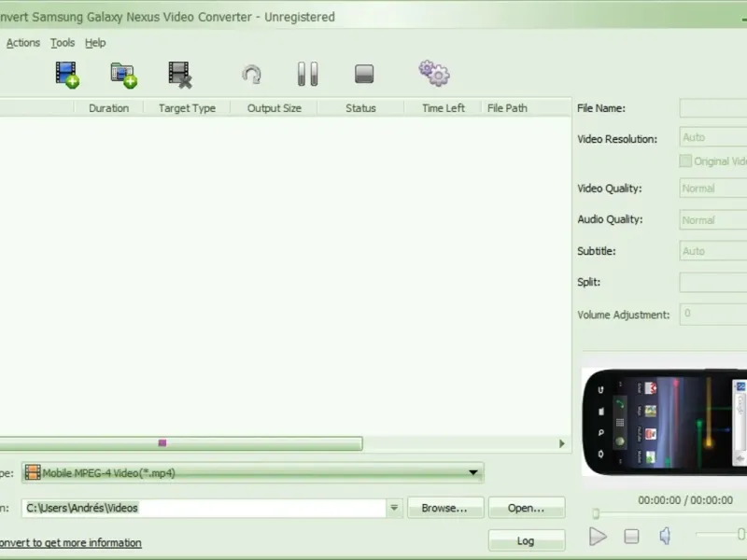Screen dimensions: 747x560
Task: Open Options via the gears icon
Action: point(434,74)
